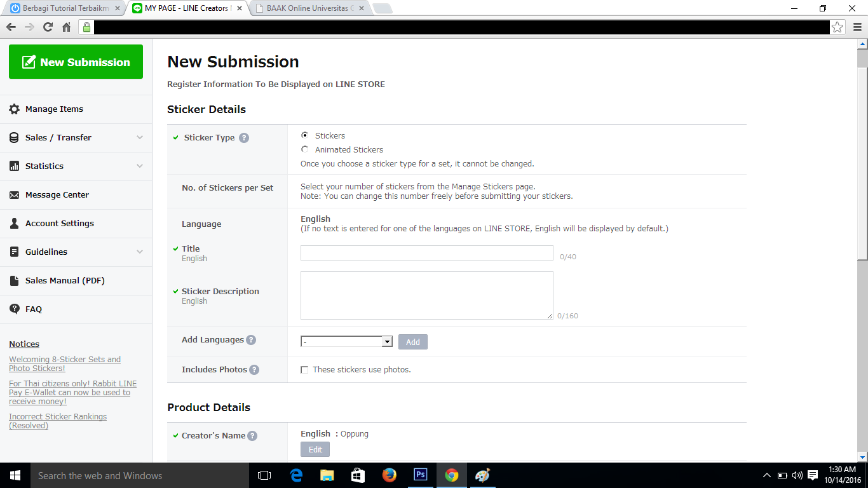Image resolution: width=868 pixels, height=488 pixels.
Task: Open the Rabbit LINE Pay notice
Action: [72, 392]
